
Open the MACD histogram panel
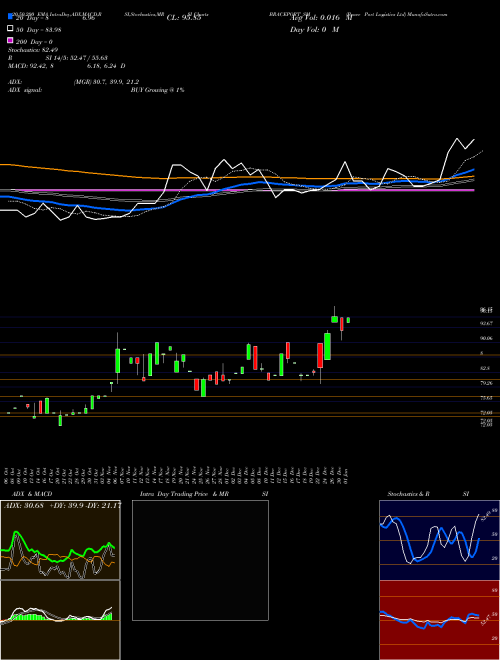60,620
